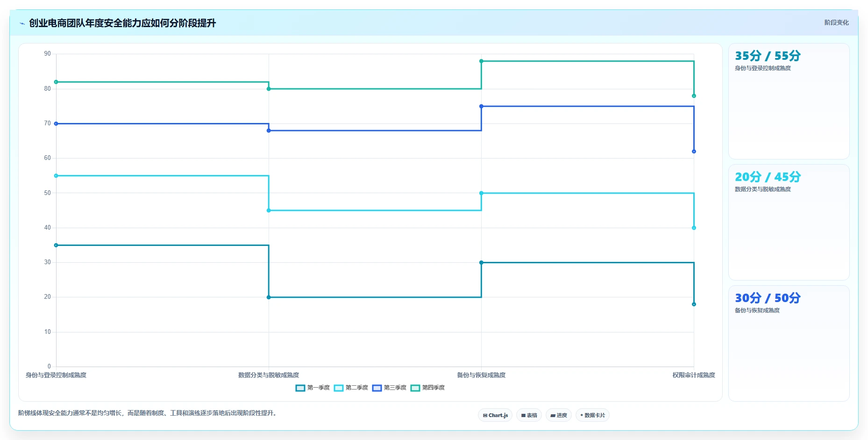Click the 第一季度 point at 身份与登录控制成熟度
This screenshot has height=440, width=868.
[56, 245]
